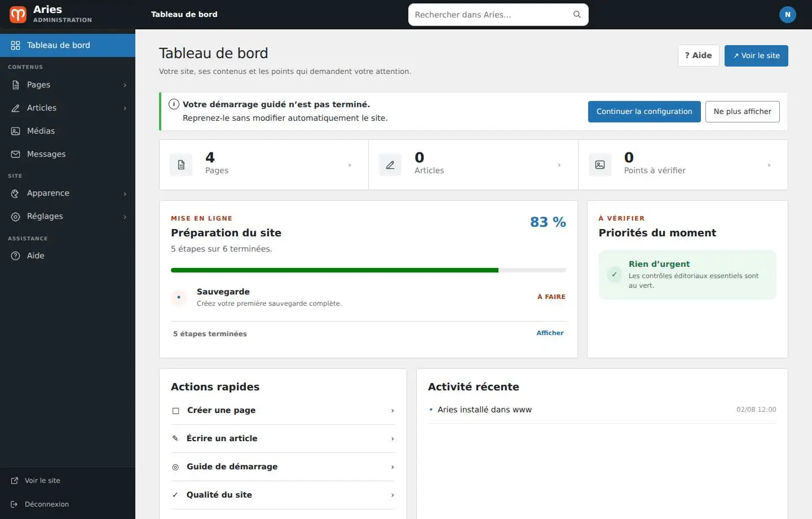The width and height of the screenshot is (812, 519).
Task: Click the Messages envelope icon in sidebar
Action: click(x=16, y=154)
